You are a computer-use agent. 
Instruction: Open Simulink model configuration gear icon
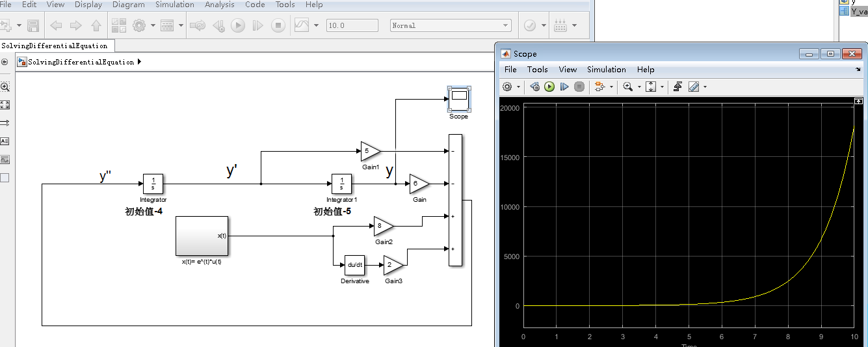[138, 25]
